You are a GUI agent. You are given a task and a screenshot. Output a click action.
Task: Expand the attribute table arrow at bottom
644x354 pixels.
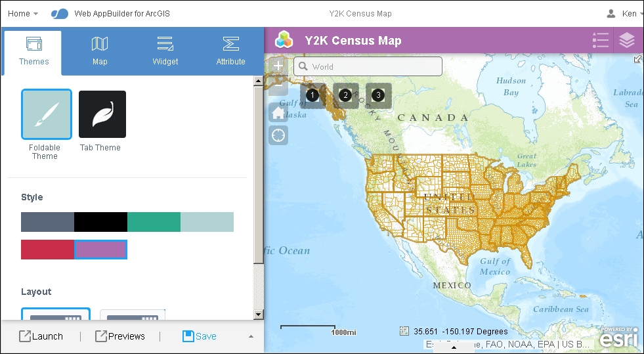pos(454,347)
